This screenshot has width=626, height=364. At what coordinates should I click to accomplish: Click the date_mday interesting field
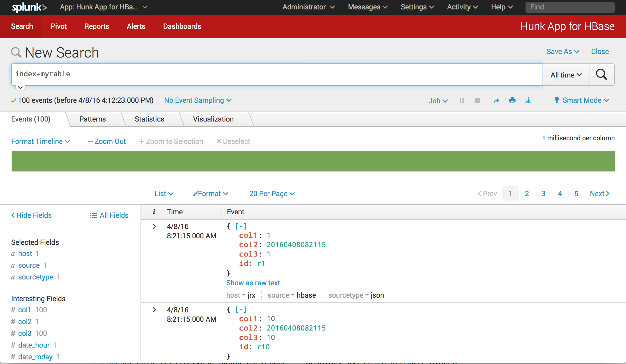[35, 357]
